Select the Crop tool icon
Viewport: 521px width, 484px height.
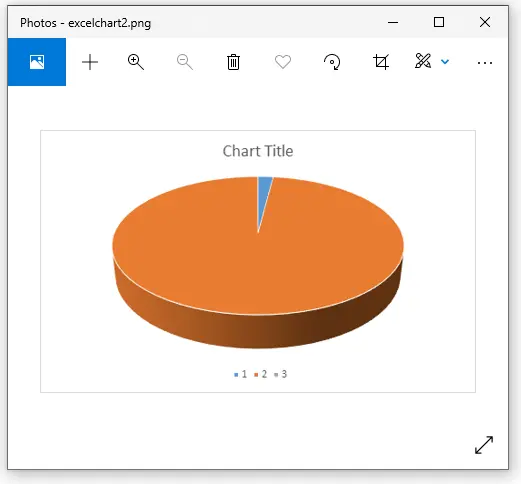(x=381, y=62)
